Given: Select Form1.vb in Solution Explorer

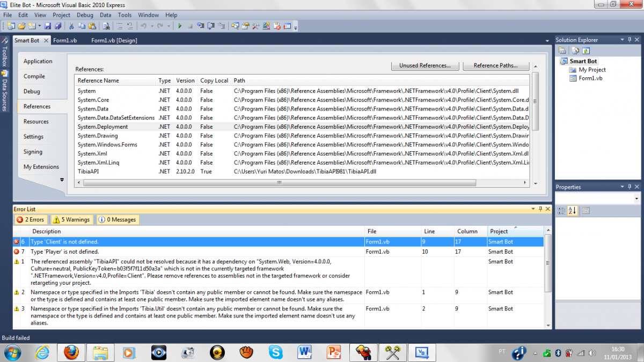Looking at the screenshot, I should pos(590,78).
